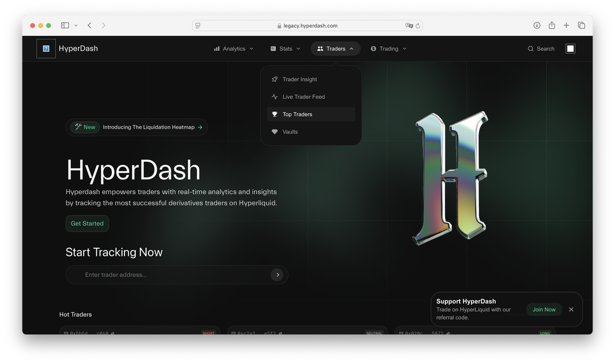This screenshot has height=364, width=615.
Task: Go back with the Safari back arrow
Action: 90,25
